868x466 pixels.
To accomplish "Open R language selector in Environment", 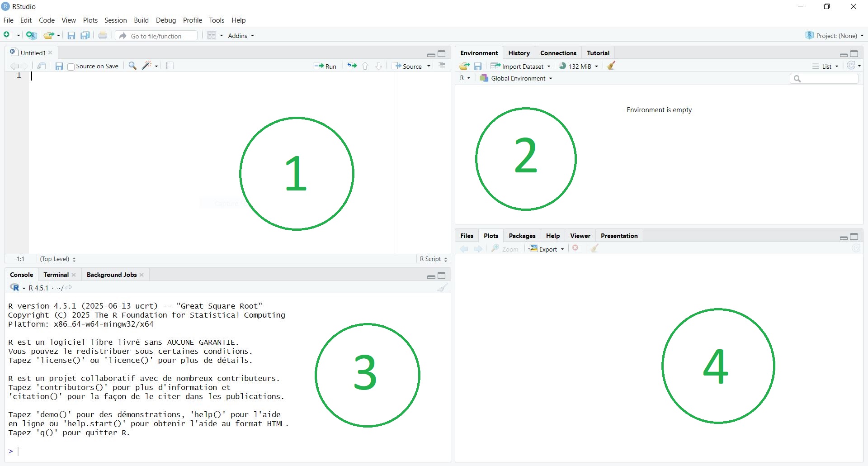I will click(x=465, y=78).
